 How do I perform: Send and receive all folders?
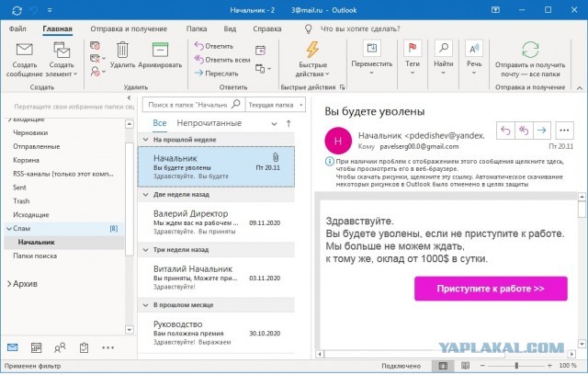(x=530, y=59)
